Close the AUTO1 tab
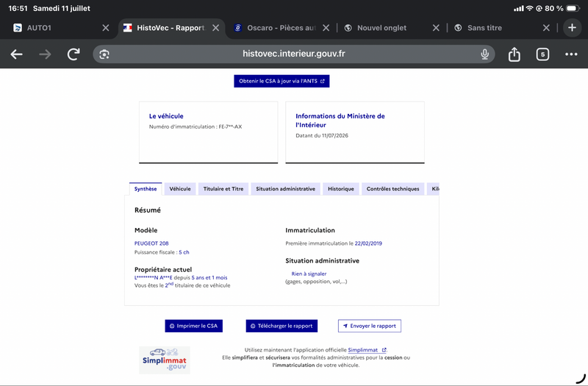Viewport: 588px width, 386px height. (x=106, y=28)
